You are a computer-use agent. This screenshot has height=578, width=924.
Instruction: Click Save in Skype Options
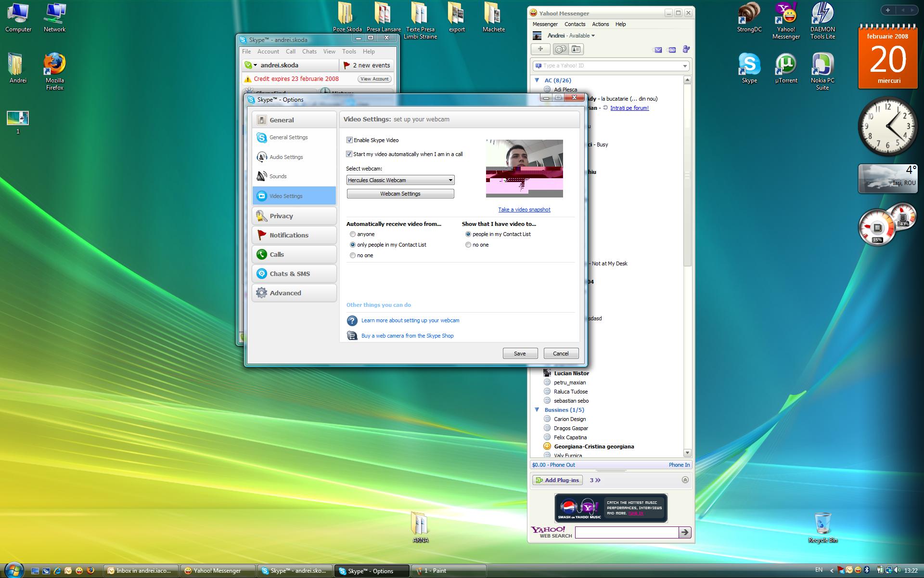[x=520, y=354]
